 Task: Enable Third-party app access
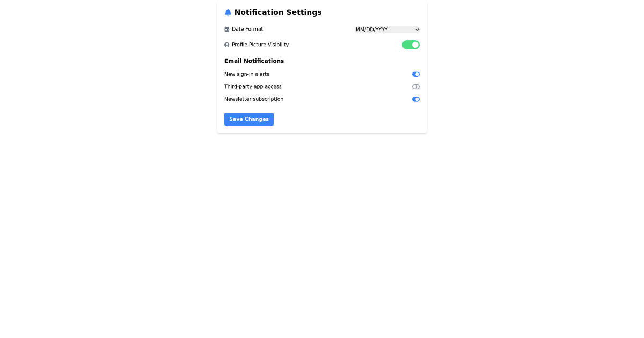tap(416, 86)
